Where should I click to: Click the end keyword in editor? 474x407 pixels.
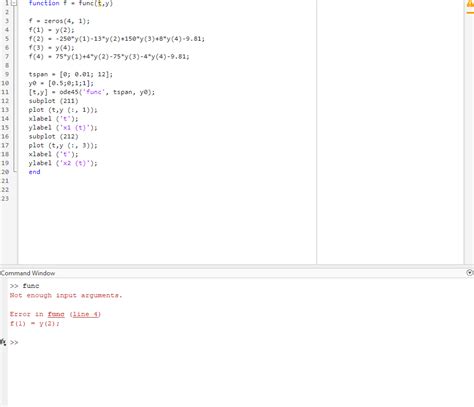tap(34, 172)
